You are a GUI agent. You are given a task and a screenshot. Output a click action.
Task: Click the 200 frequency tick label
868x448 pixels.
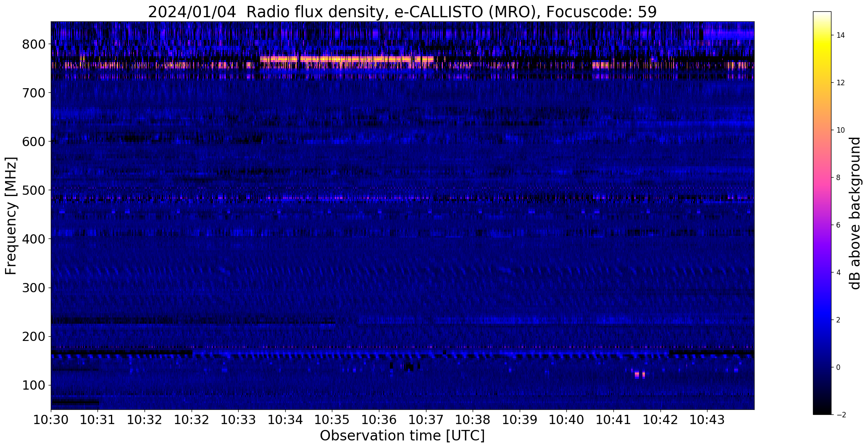coord(34,336)
